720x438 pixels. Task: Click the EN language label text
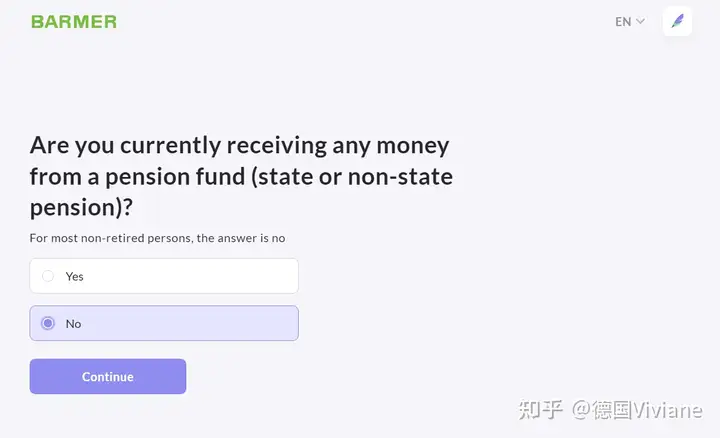click(623, 21)
